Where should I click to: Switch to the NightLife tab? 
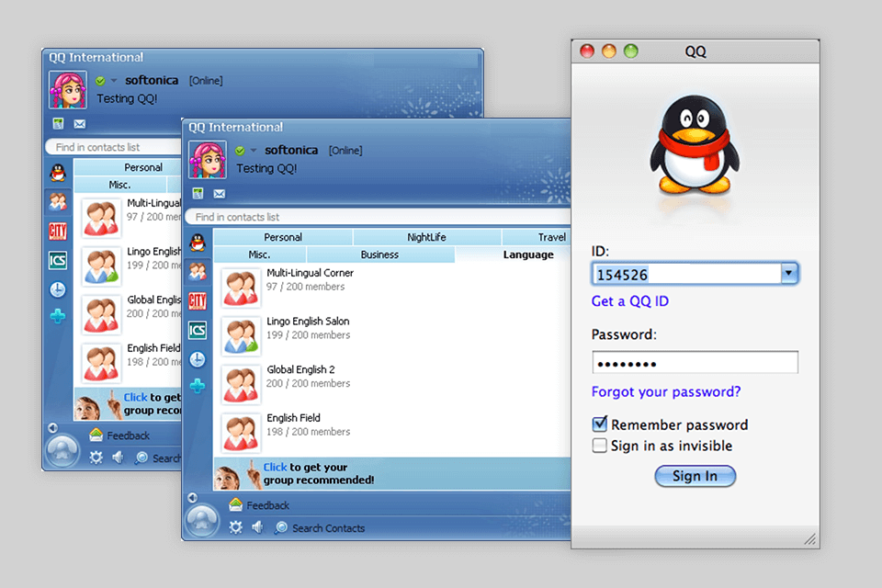coord(426,237)
